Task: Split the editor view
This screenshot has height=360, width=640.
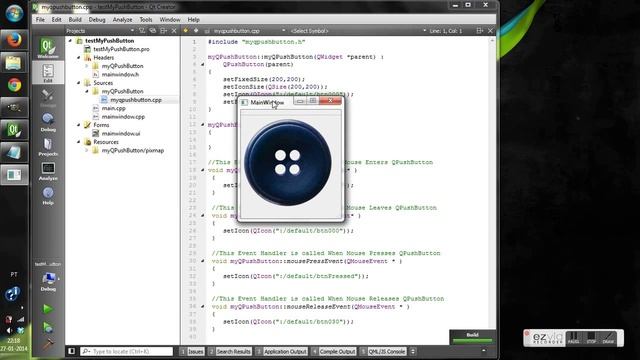Action: click(x=480, y=31)
